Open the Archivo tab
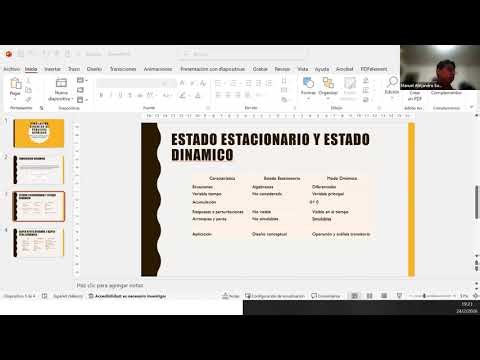Image resolution: width=480 pixels, height=360 pixels. [12, 69]
